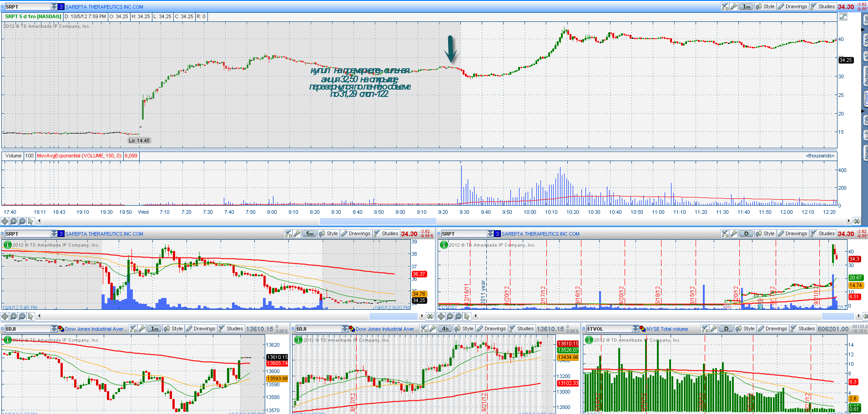Image resolution: width=868 pixels, height=414 pixels.
Task: Click left scroll arrow under top chart
Action: 40,221
